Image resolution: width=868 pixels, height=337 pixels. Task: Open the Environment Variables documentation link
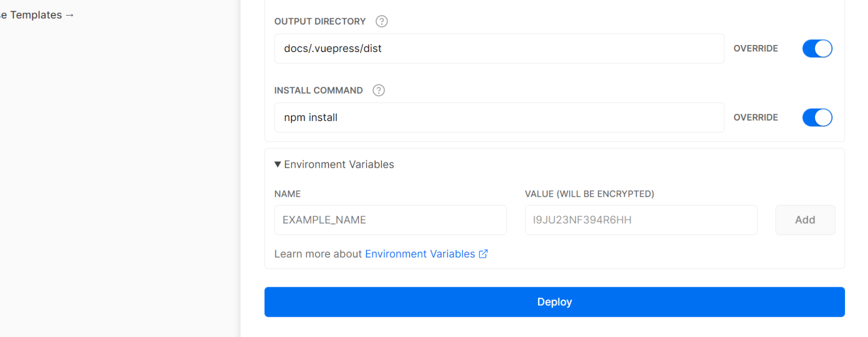pos(420,254)
